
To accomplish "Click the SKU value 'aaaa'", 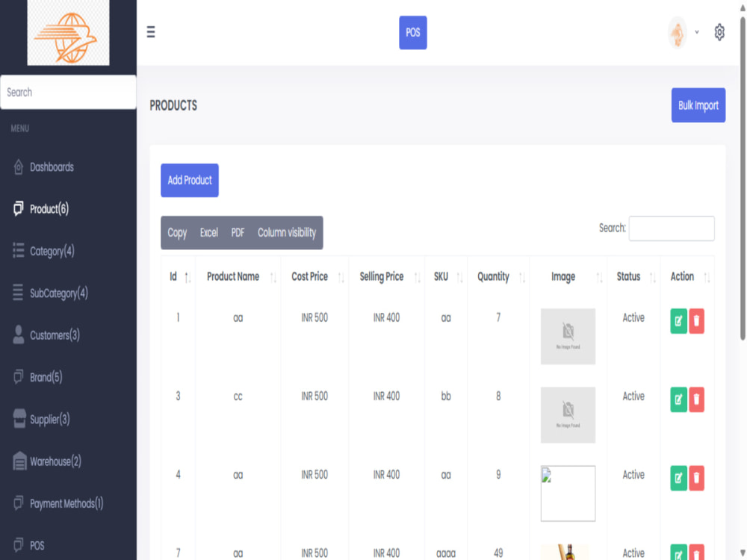I will [446, 553].
